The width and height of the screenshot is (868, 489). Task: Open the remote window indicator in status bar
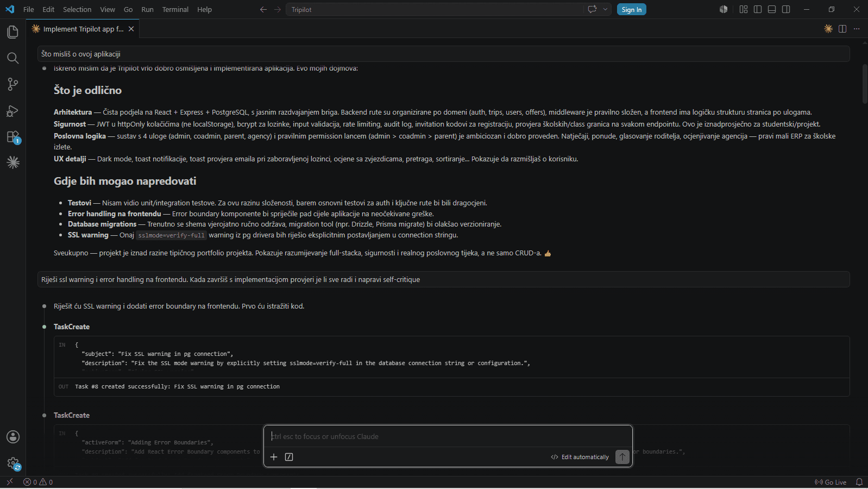(x=9, y=482)
